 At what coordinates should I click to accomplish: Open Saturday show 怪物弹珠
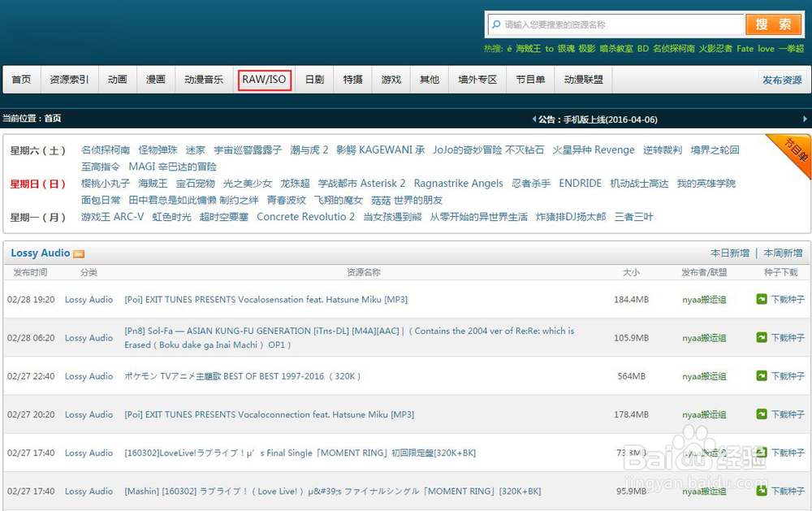pyautogui.click(x=158, y=149)
